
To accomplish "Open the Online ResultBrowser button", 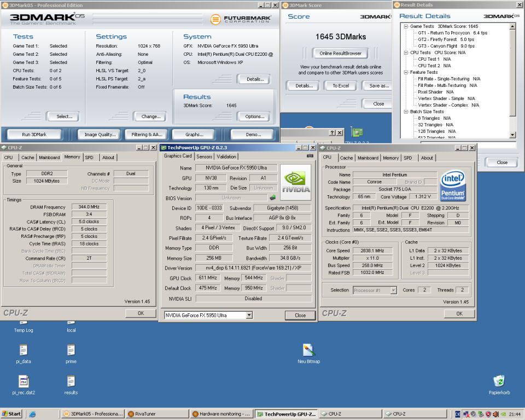I will click(340, 53).
